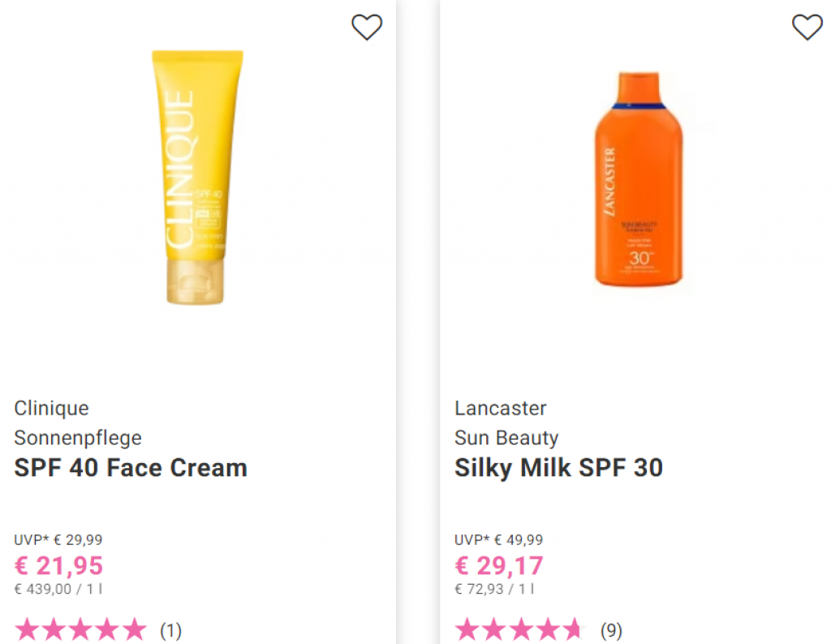Select the Sonnenpflege product line text

[78, 438]
